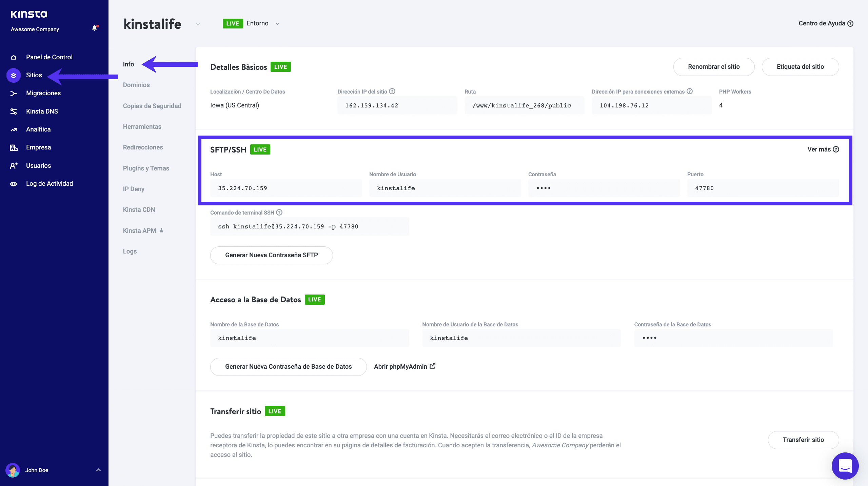
Task: Open the kinstalife site selector chevron
Action: (198, 24)
